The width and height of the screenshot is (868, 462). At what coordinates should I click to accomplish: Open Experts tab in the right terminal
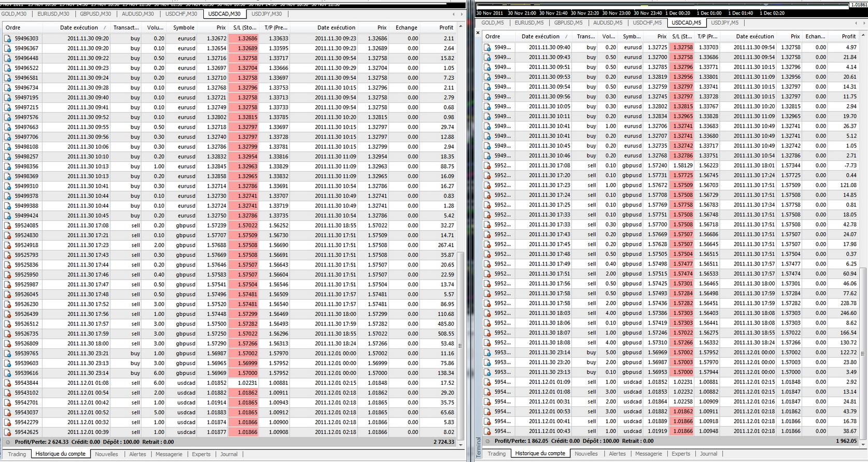[x=681, y=453]
